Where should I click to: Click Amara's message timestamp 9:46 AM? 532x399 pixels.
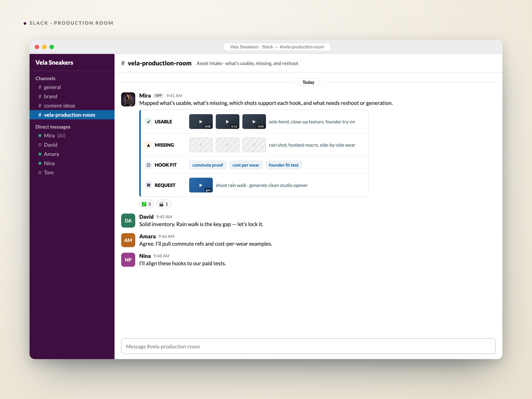166,236
